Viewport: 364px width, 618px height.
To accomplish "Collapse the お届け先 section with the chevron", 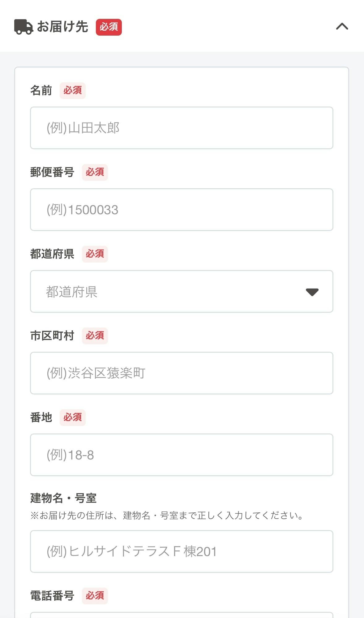I will click(x=342, y=27).
